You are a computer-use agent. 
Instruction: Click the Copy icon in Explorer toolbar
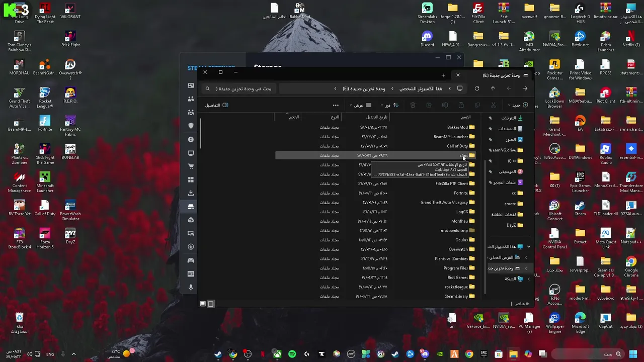[477, 105]
